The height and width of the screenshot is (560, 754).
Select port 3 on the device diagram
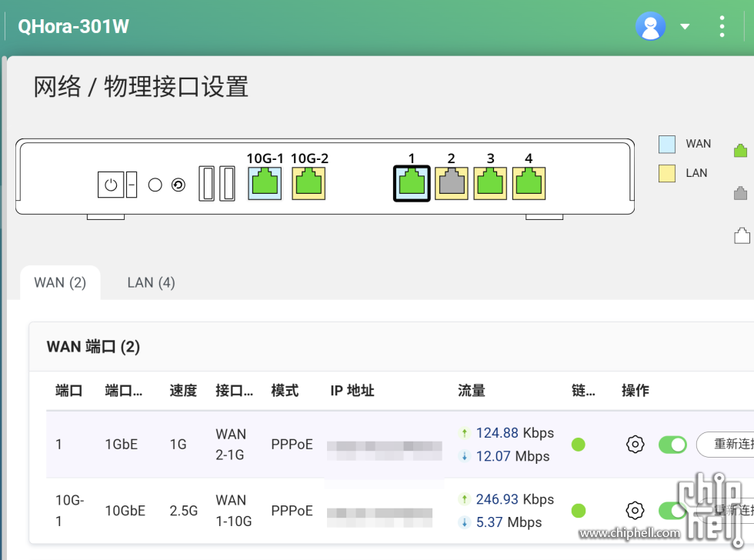coord(490,183)
